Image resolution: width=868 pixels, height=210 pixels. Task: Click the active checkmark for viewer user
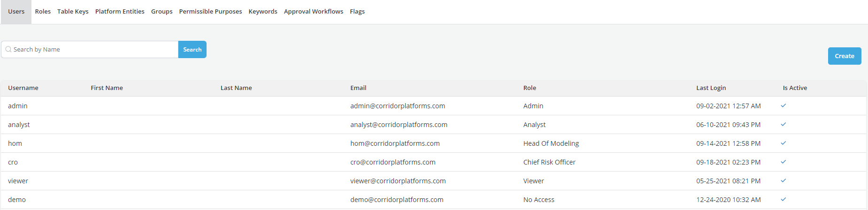coord(783,180)
